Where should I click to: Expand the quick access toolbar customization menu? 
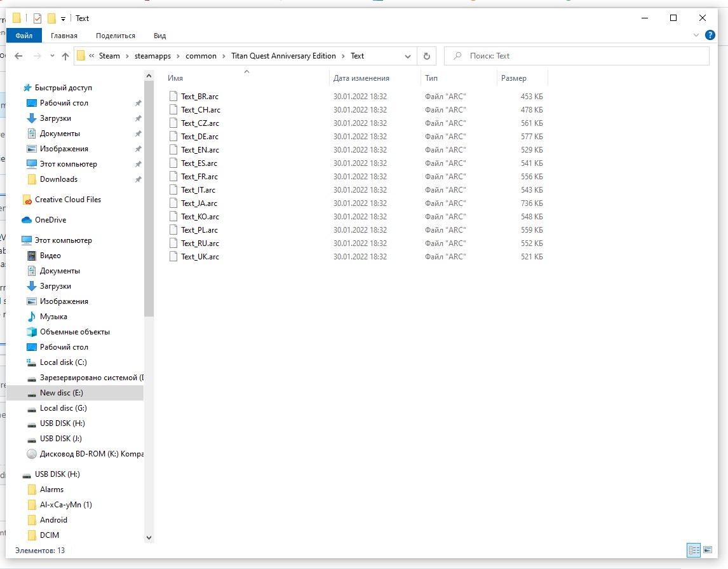point(62,18)
